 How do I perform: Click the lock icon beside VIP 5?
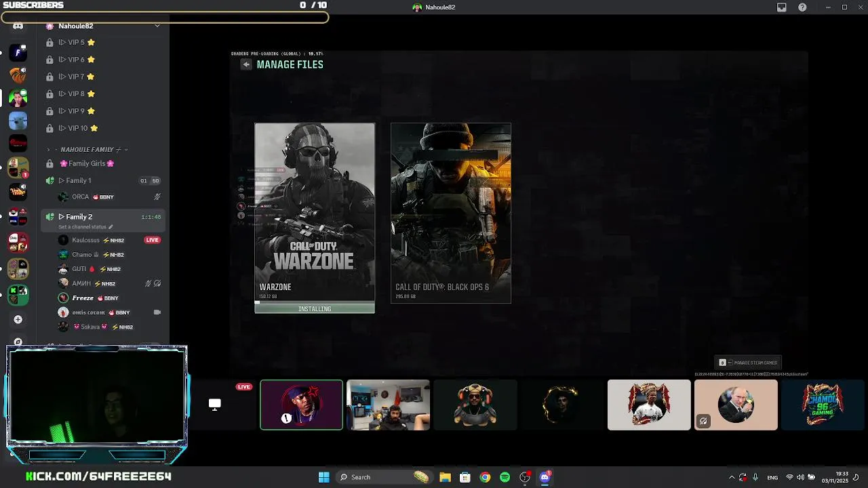[x=50, y=42]
